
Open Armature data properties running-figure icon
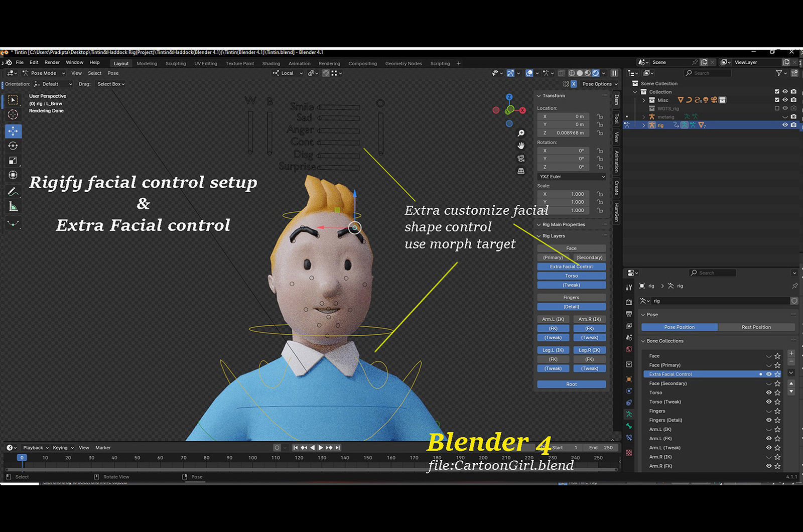point(629,414)
